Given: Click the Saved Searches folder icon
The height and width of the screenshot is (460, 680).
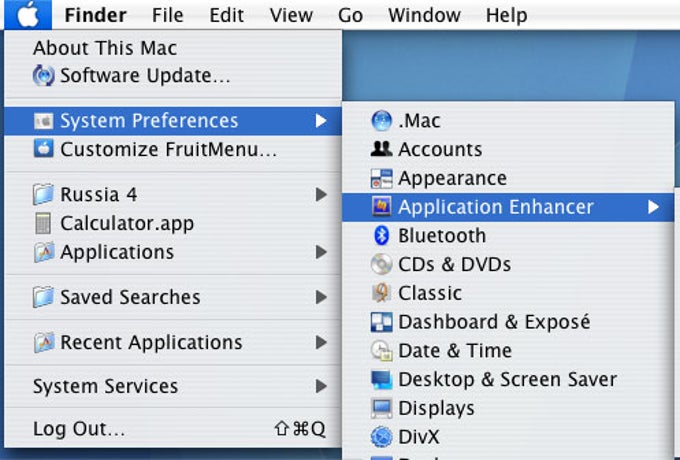Looking at the screenshot, I should pyautogui.click(x=43, y=297).
